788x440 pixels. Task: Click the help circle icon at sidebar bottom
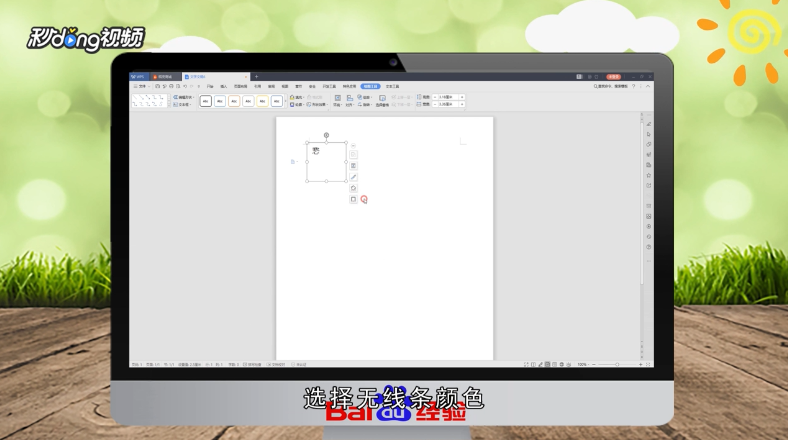pyautogui.click(x=649, y=247)
